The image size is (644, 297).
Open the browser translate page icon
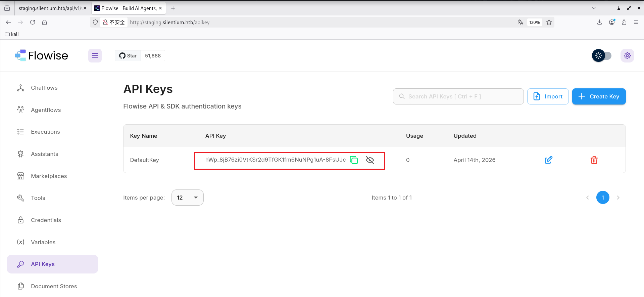point(520,22)
